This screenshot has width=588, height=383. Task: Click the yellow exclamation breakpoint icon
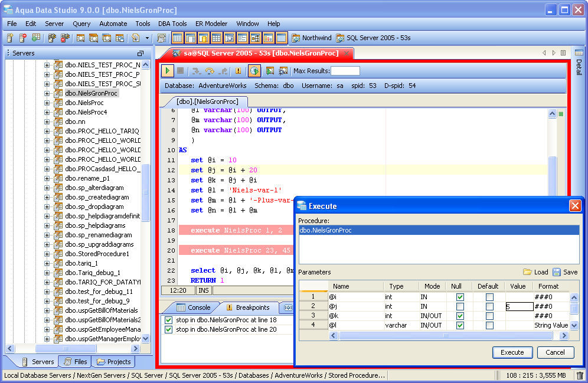[238, 71]
